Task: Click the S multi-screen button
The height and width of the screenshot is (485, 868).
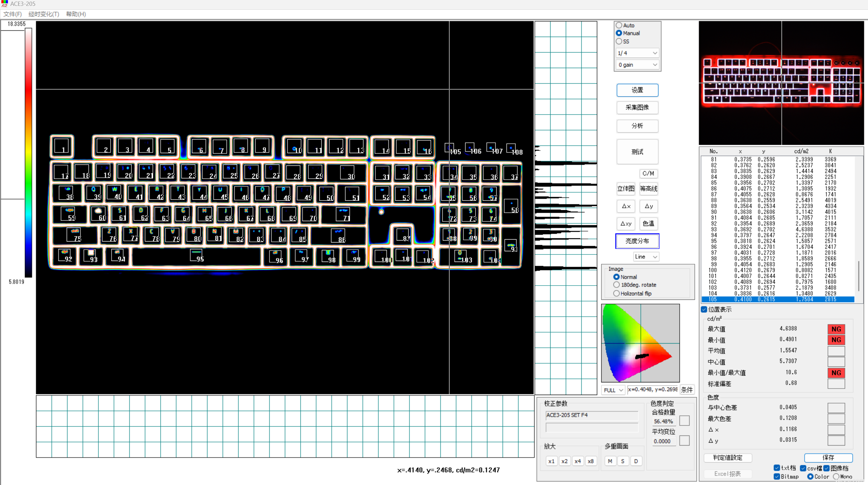Action: pos(623,461)
